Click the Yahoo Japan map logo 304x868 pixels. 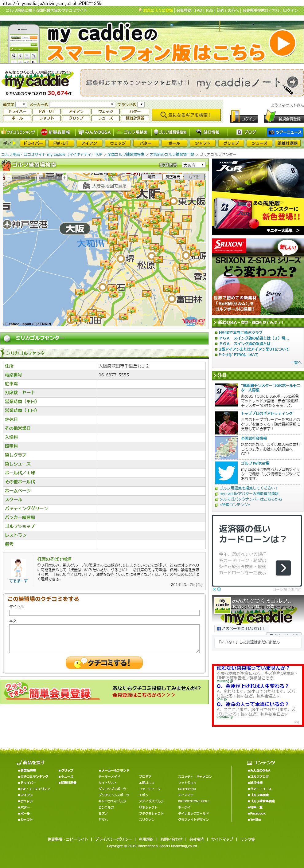[193, 321]
